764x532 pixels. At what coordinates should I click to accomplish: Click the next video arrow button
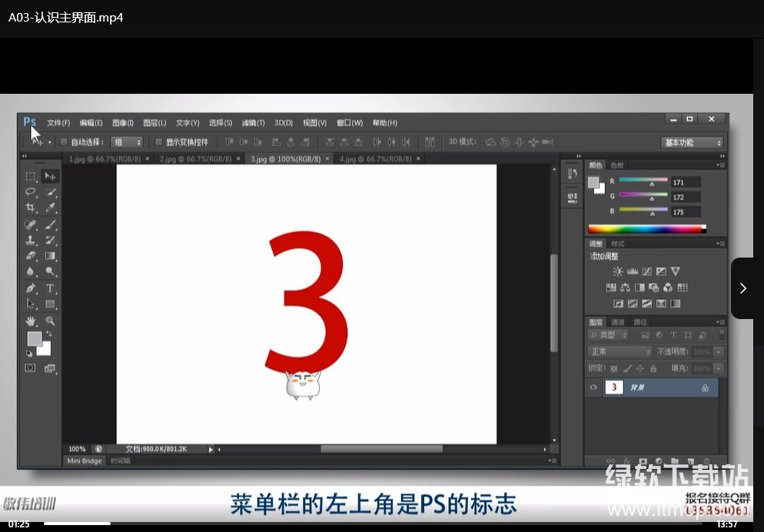point(742,288)
